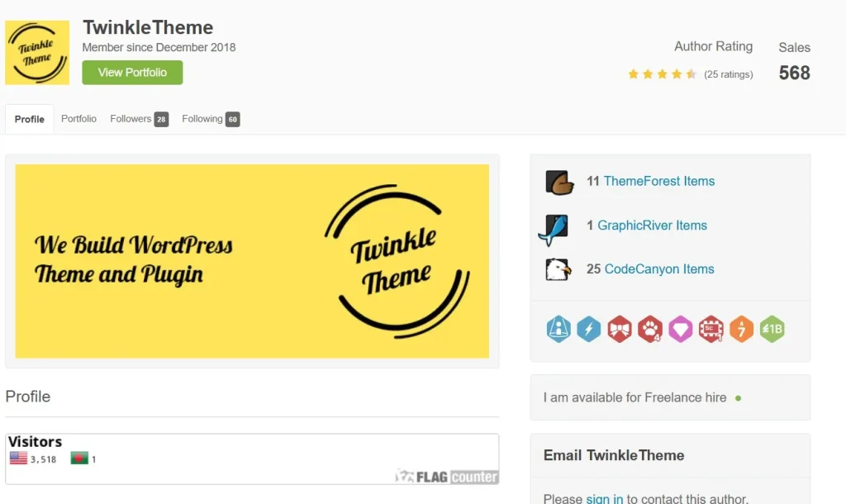Viewport: 846px width, 504px height.
Task: Click the green 1B badge
Action: click(x=772, y=329)
